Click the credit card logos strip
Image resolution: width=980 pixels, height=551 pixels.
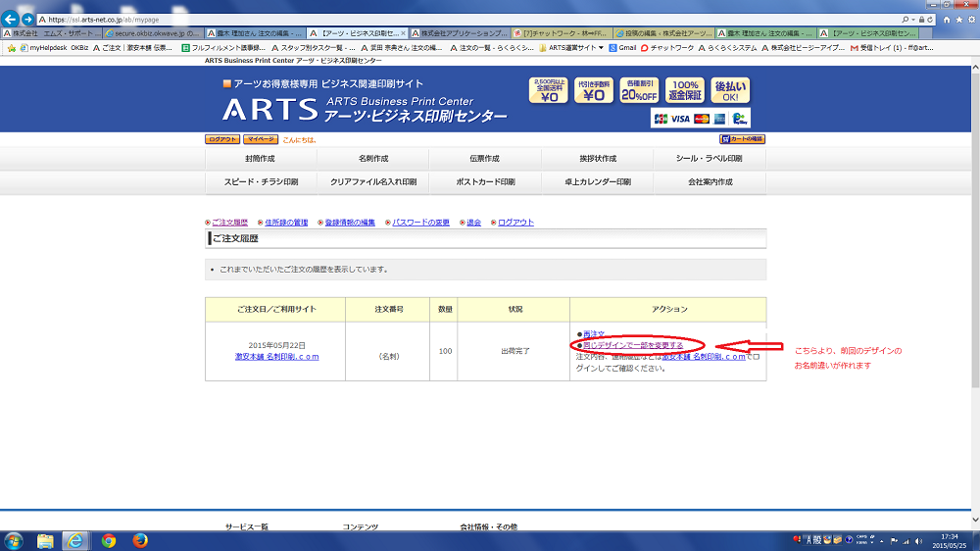pyautogui.click(x=700, y=119)
